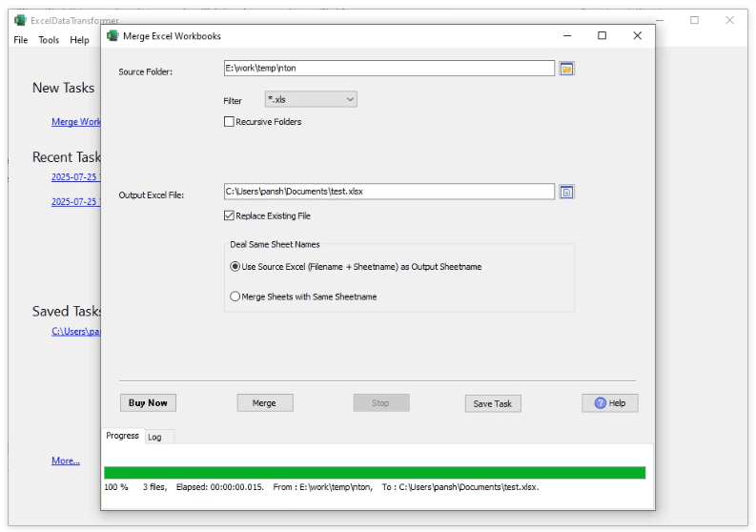Open the second 2025-07-25 recent task link
This screenshot has width=756, height=532.
pyautogui.click(x=76, y=201)
